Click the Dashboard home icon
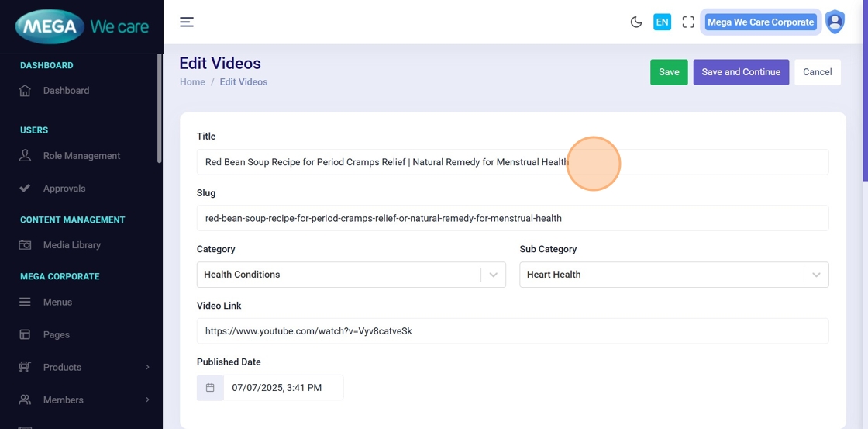 pyautogui.click(x=25, y=91)
